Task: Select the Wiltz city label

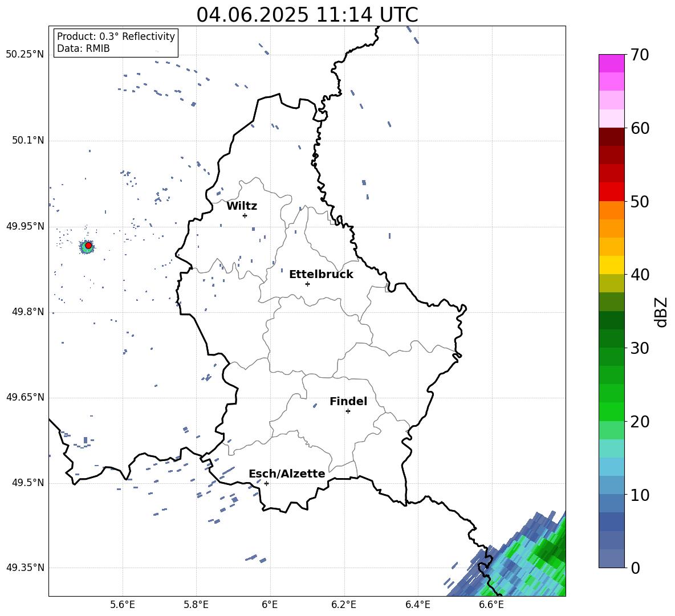Action: (242, 206)
